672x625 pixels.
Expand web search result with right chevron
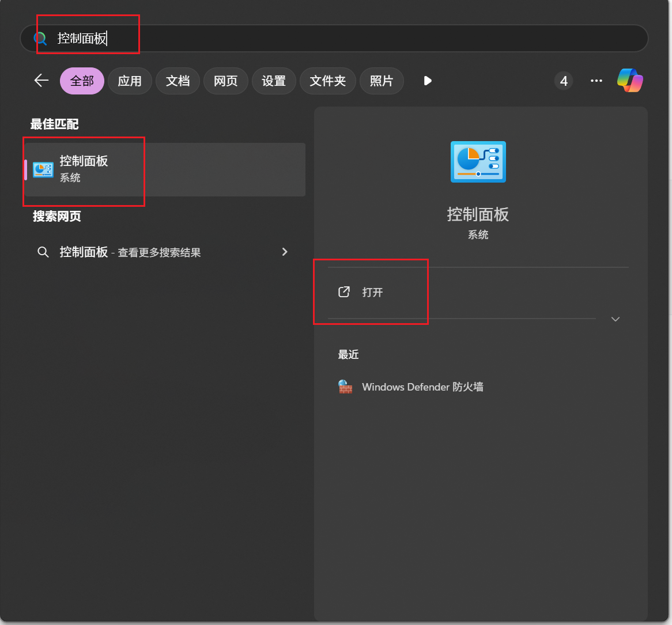click(285, 252)
